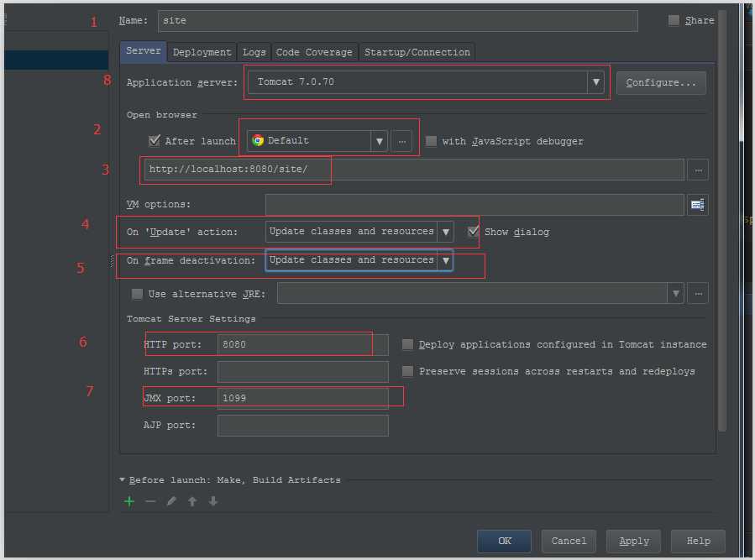Click the green plus add task icon

coord(129,501)
